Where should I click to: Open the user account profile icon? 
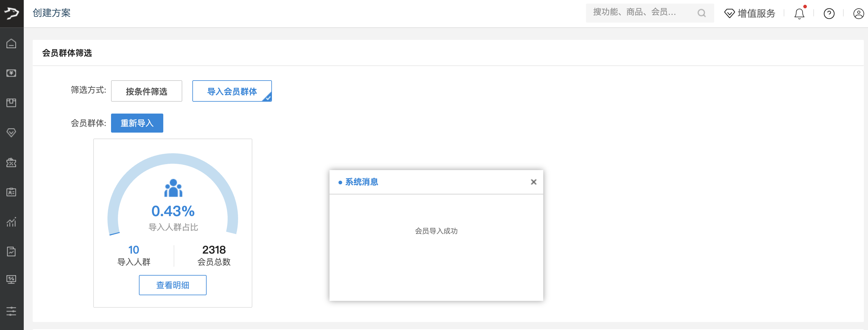pyautogui.click(x=858, y=13)
